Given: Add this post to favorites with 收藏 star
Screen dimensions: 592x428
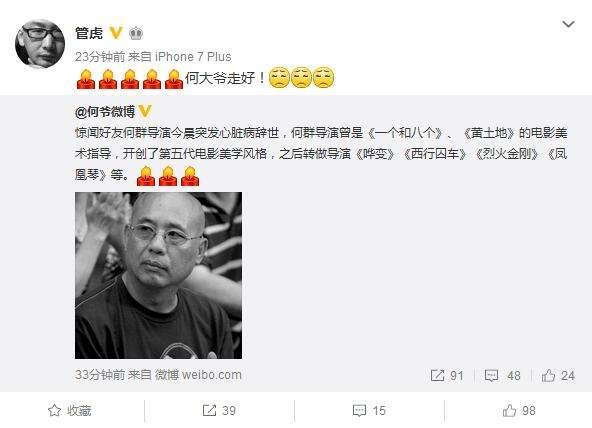Looking at the screenshot, I should 70,410.
